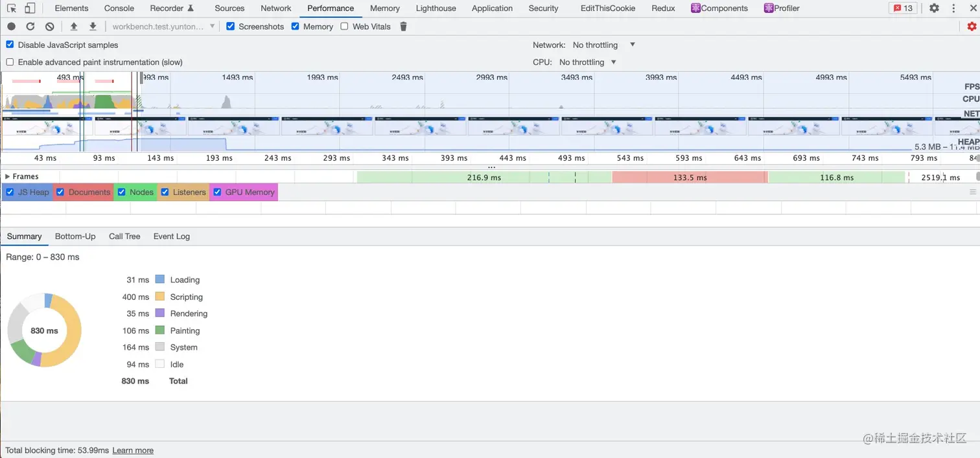This screenshot has width=980, height=458.
Task: Switch to the Call Tree tab
Action: tap(124, 236)
